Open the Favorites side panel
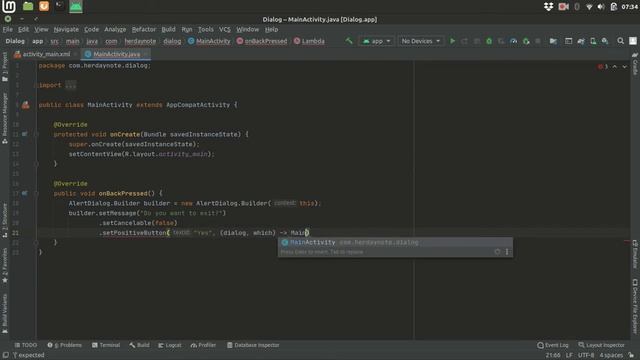This screenshot has width=640, height=360. pos(4,265)
